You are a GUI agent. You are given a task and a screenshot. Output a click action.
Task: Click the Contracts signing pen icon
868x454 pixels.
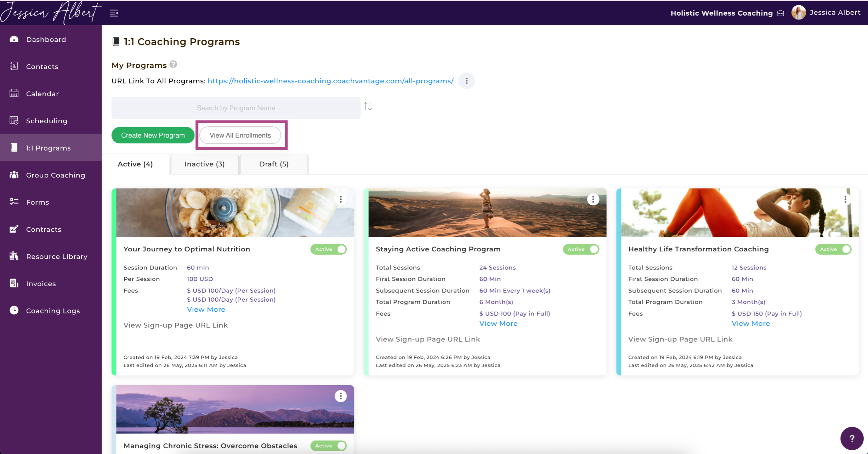click(x=14, y=229)
